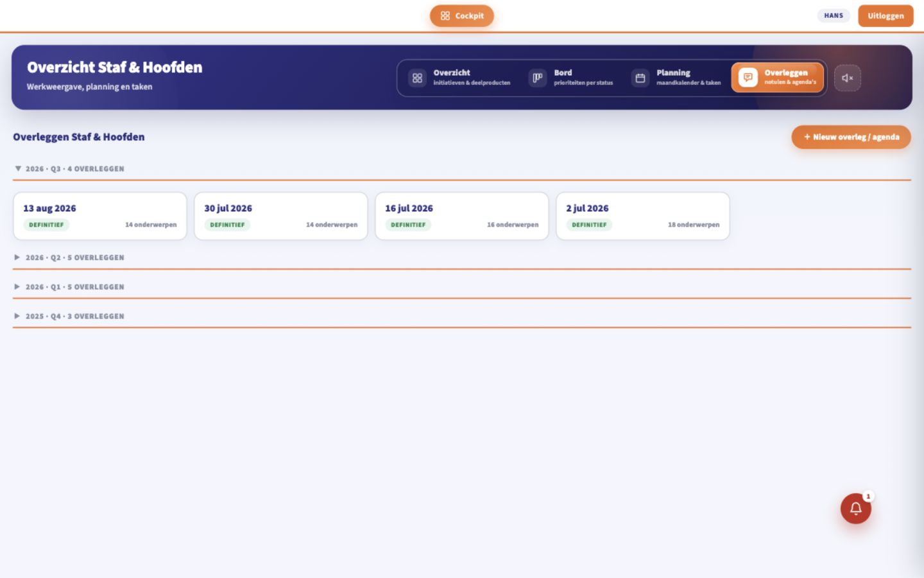
Task: Open the 13 aug 2026 overleg card
Action: pyautogui.click(x=100, y=216)
